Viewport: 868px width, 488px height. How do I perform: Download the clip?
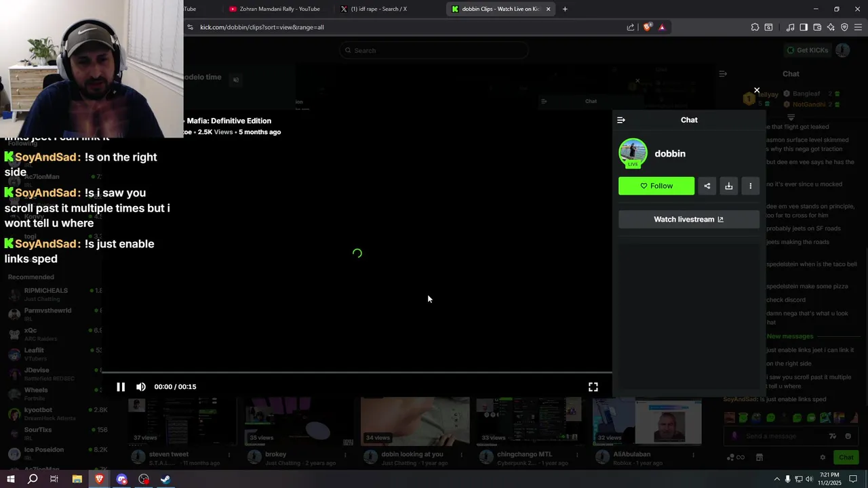[x=729, y=186]
